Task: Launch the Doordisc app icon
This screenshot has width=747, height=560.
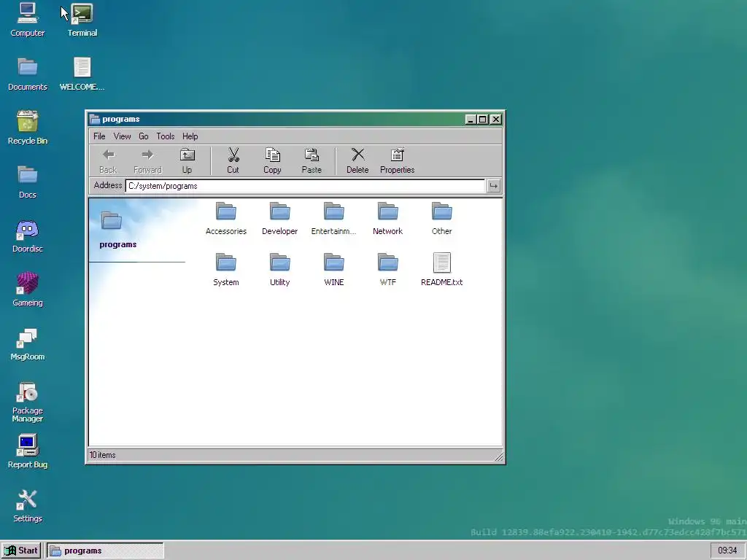Action: click(x=27, y=236)
